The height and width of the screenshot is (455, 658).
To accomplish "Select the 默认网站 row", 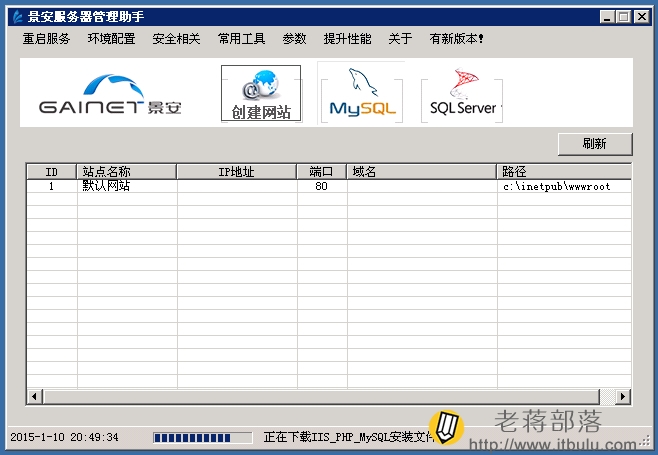I will pos(329,186).
